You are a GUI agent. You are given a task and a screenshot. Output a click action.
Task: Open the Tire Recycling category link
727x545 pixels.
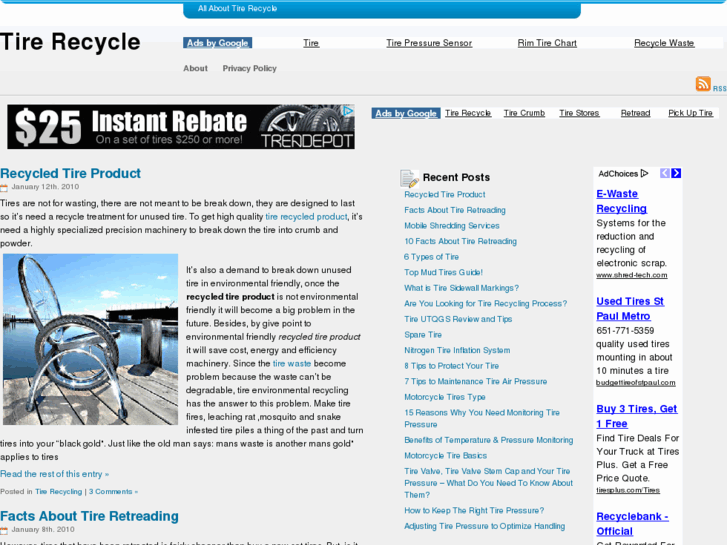coord(58,492)
